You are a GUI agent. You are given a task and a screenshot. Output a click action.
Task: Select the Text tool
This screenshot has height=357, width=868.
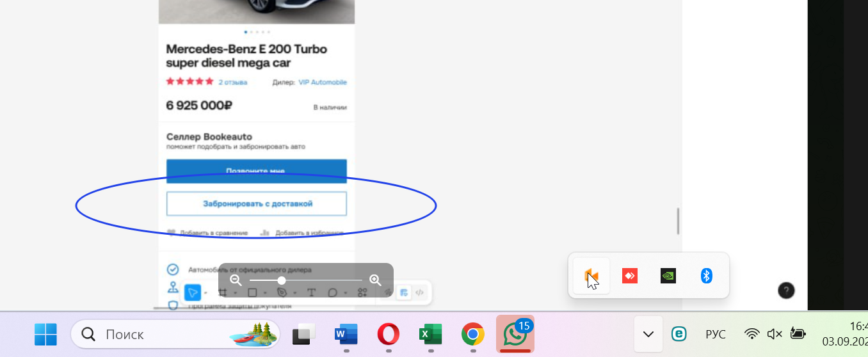click(x=312, y=293)
